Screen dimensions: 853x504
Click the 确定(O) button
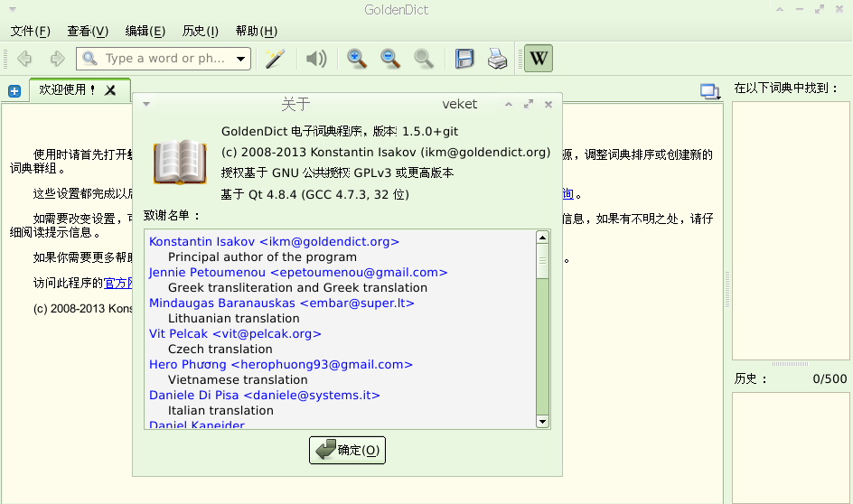tap(347, 450)
